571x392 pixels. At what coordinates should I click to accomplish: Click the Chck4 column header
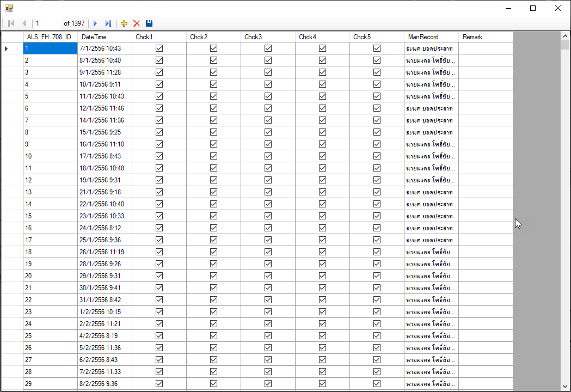point(322,37)
